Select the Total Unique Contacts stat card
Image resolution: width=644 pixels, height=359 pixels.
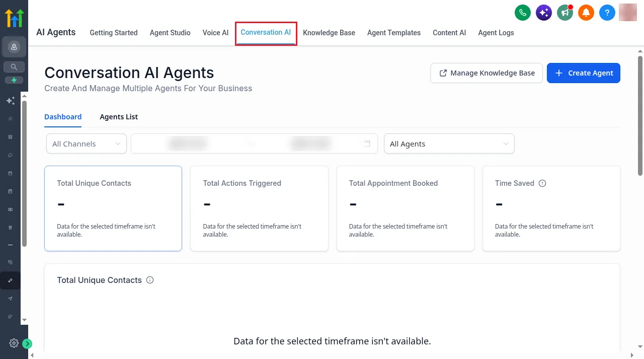113,208
